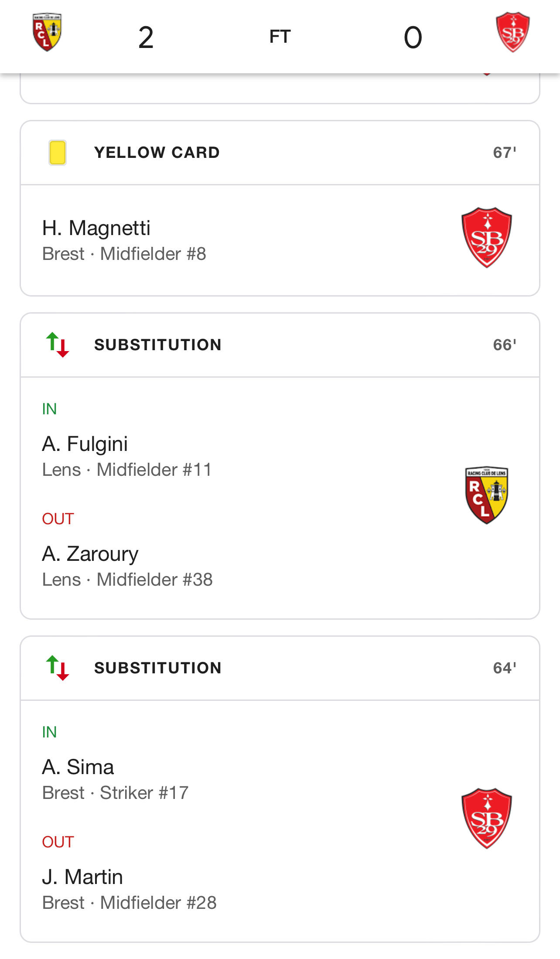This screenshot has height=959, width=560.
Task: Select player J. Martin
Action: click(x=82, y=877)
